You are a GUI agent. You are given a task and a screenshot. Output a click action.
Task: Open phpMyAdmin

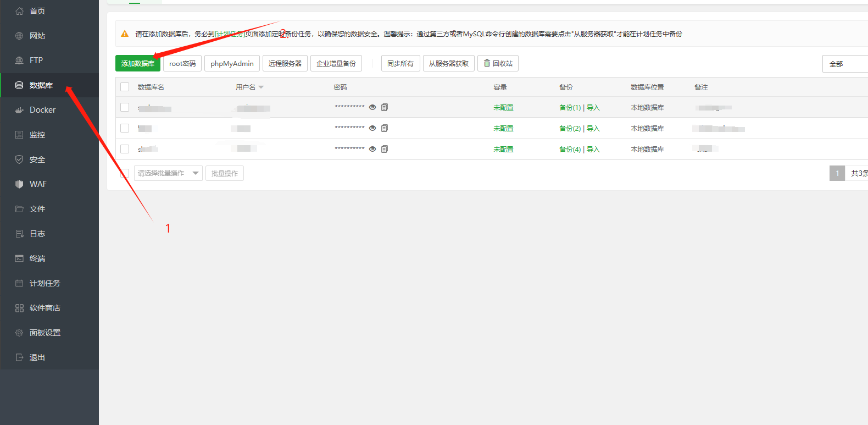pyautogui.click(x=232, y=63)
